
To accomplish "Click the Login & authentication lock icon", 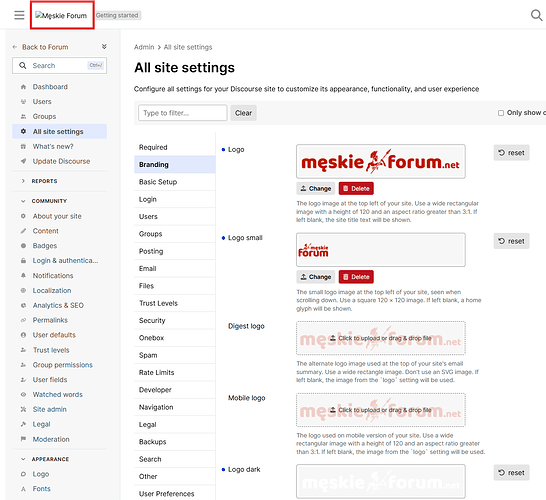I will pyautogui.click(x=23, y=260).
